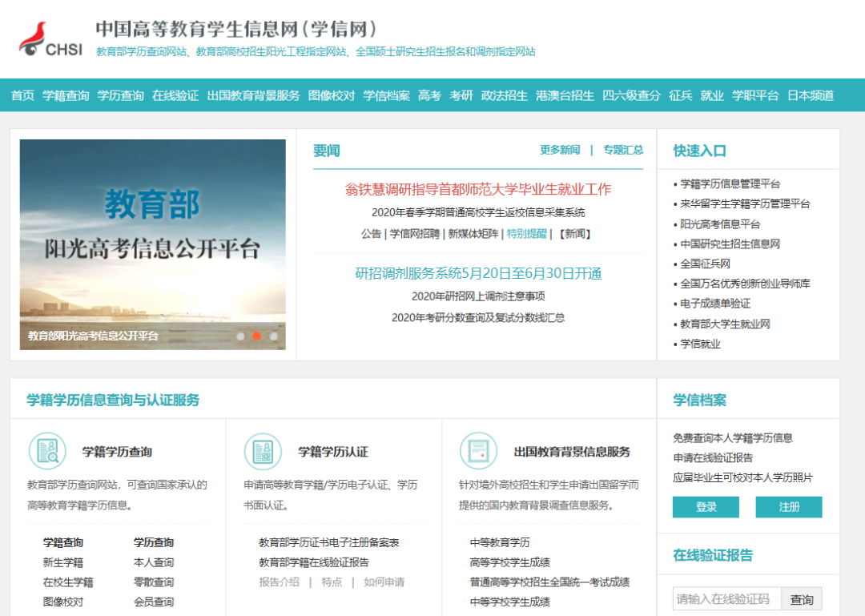
Task: Go to 四六级查分 navigation item
Action: pyautogui.click(x=631, y=95)
